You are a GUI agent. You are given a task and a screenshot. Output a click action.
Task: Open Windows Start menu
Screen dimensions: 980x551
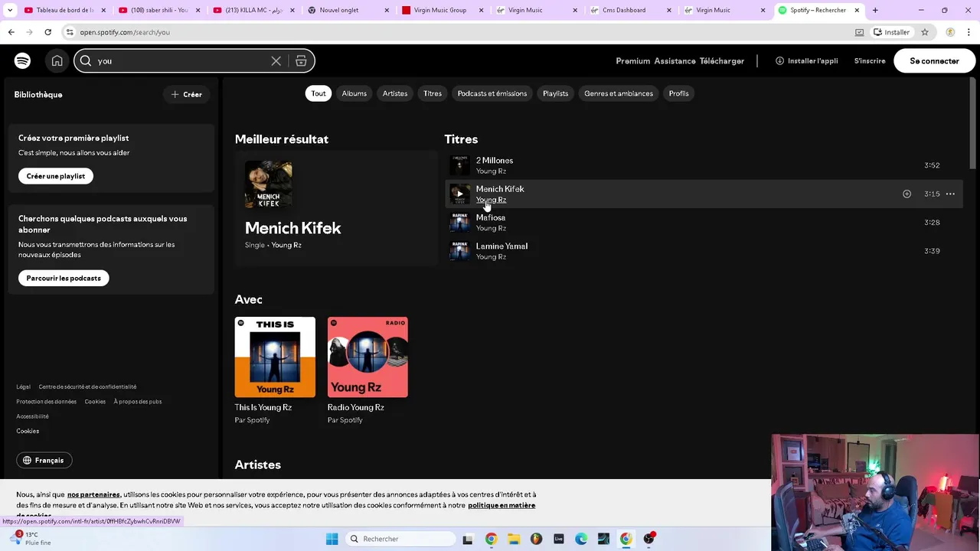[x=332, y=539]
